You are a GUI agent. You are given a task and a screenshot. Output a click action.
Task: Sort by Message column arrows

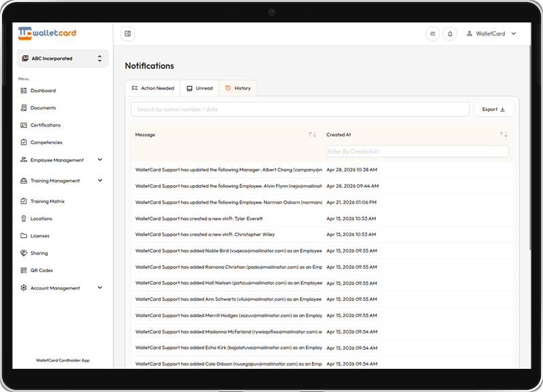pyautogui.click(x=312, y=135)
